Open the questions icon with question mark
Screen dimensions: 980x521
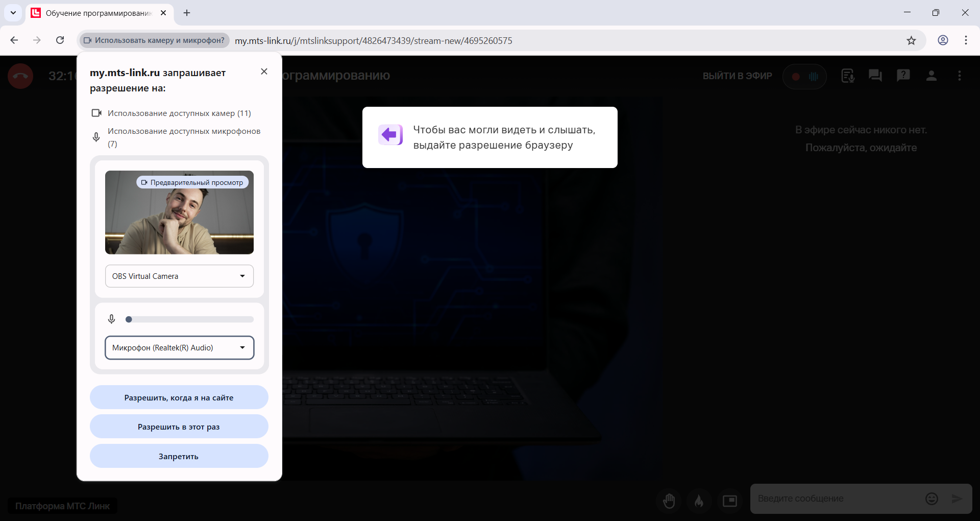pos(903,76)
